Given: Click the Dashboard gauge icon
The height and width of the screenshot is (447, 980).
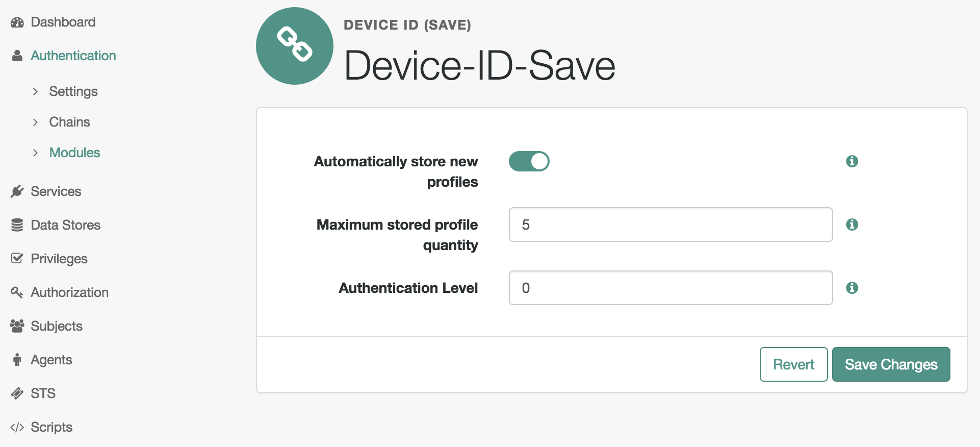Looking at the screenshot, I should pos(17,22).
